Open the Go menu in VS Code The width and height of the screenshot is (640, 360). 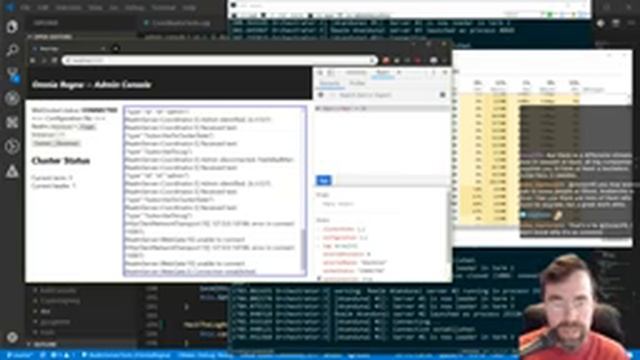[x=114, y=7]
